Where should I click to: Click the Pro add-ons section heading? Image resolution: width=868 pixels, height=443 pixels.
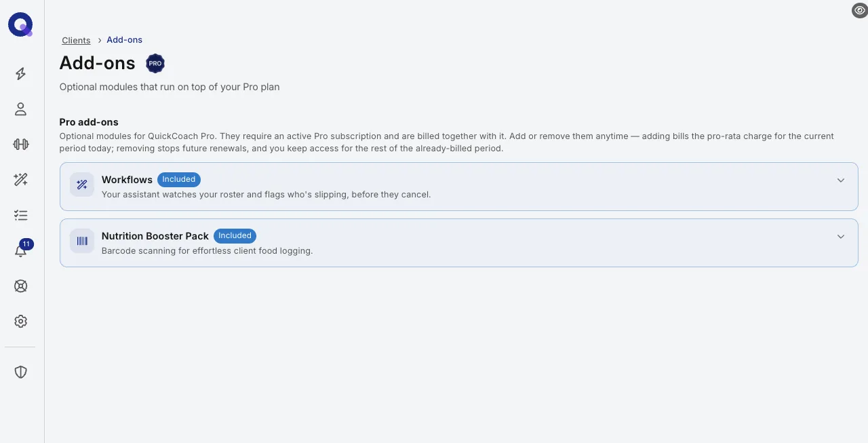point(89,122)
